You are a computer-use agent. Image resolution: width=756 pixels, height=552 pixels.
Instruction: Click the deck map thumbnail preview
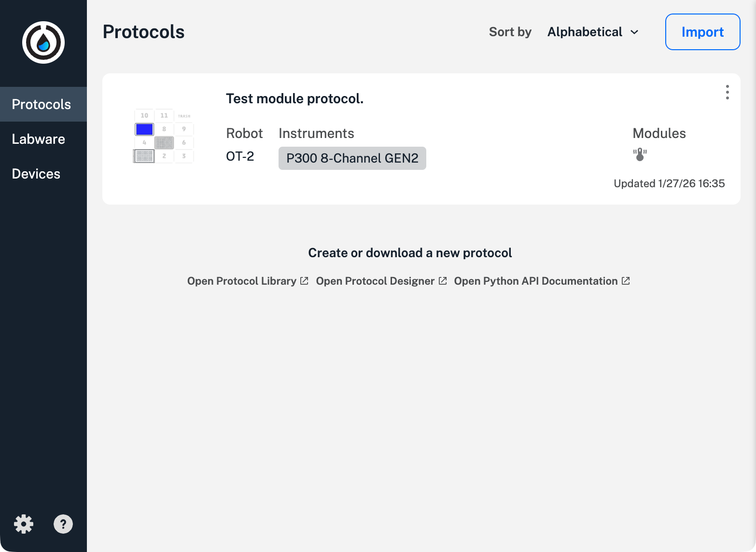pos(164,136)
